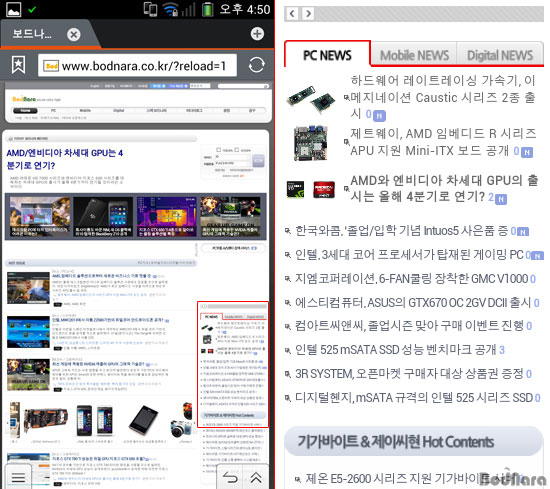Click the Gear Up Game On banner
The height and width of the screenshot is (489, 550).
pos(230,216)
